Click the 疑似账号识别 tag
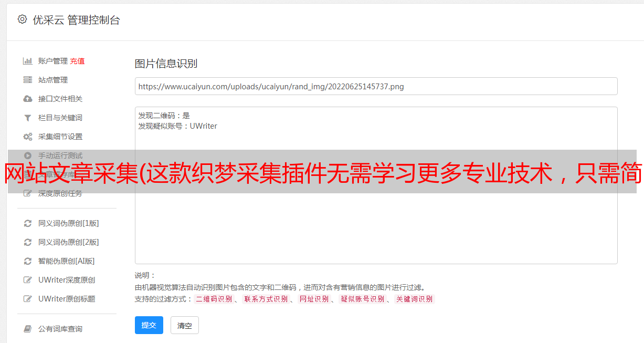Screen dimensions: 644x343 point(362,299)
